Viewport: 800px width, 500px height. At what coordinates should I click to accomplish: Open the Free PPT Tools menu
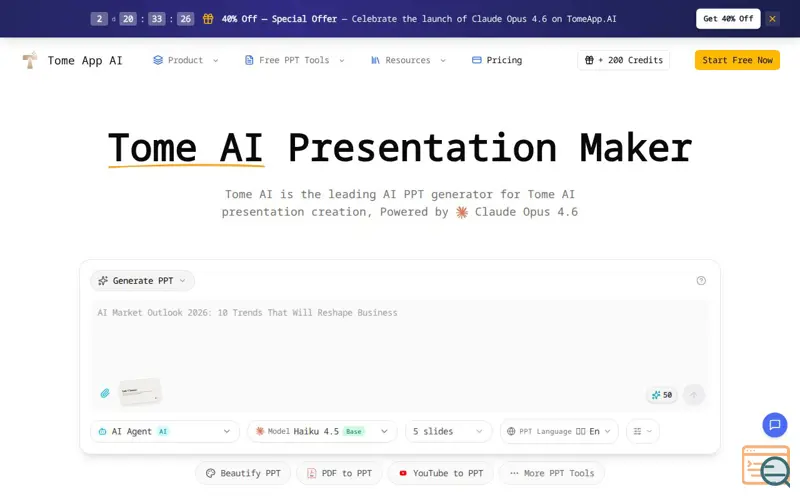[x=294, y=60]
